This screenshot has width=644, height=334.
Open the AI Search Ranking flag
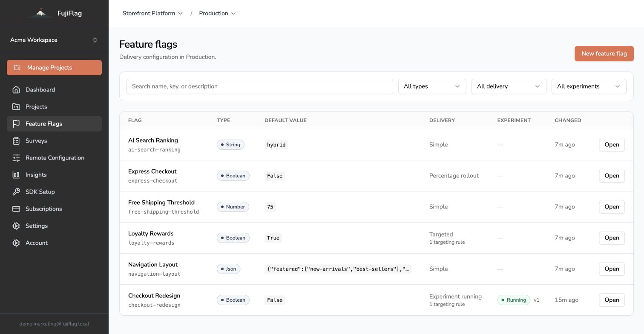tap(612, 145)
